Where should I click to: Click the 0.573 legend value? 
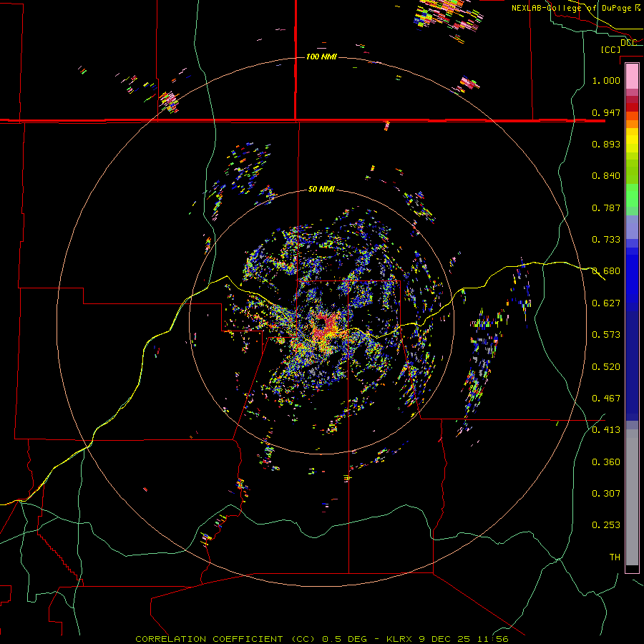606,334
